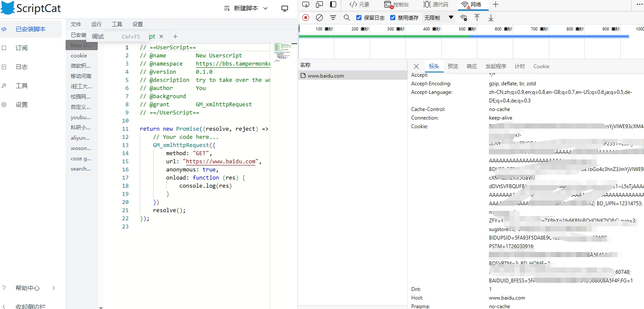This screenshot has height=309, width=644.
Task: Select the 科研小... script in list
Action: coord(81,127)
